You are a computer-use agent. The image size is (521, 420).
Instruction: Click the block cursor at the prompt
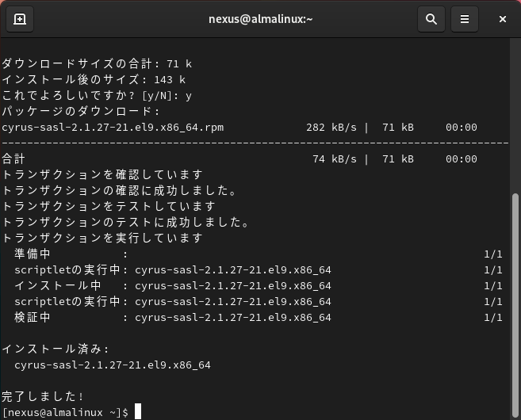[x=138, y=412]
